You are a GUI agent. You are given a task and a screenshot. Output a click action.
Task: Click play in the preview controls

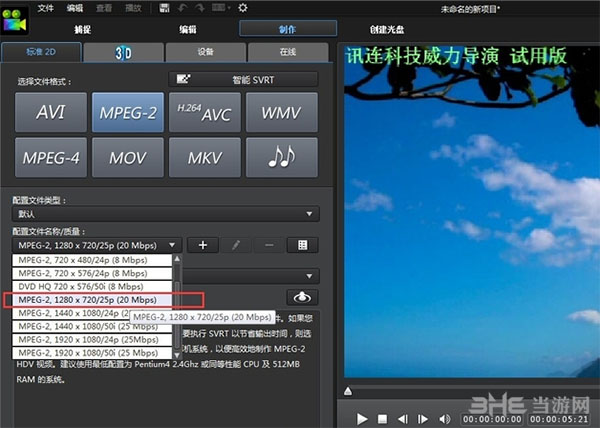(x=362, y=419)
